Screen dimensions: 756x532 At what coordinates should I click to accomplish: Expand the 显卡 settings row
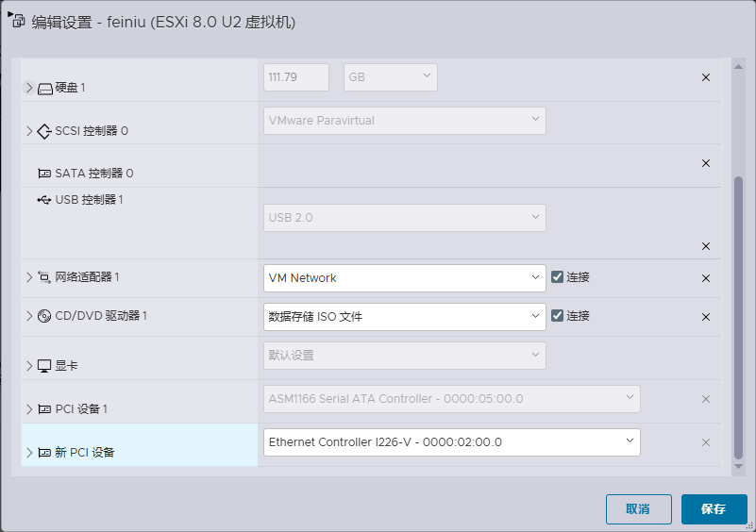(28, 366)
